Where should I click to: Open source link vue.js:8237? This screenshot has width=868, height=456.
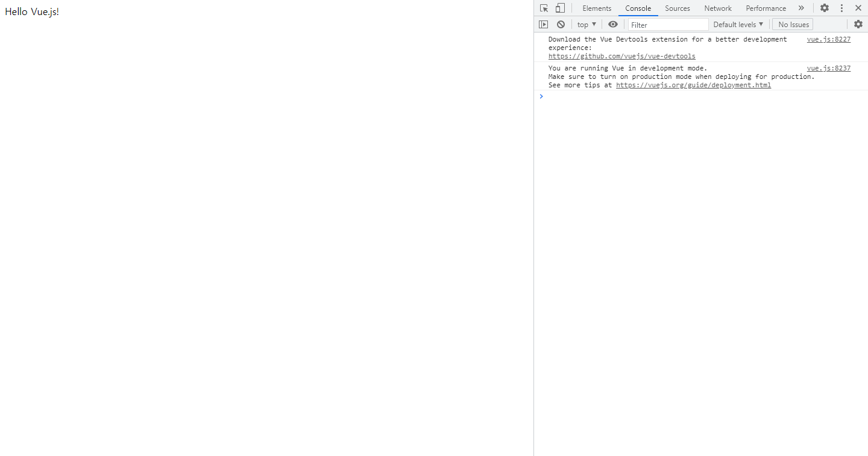[829, 68]
